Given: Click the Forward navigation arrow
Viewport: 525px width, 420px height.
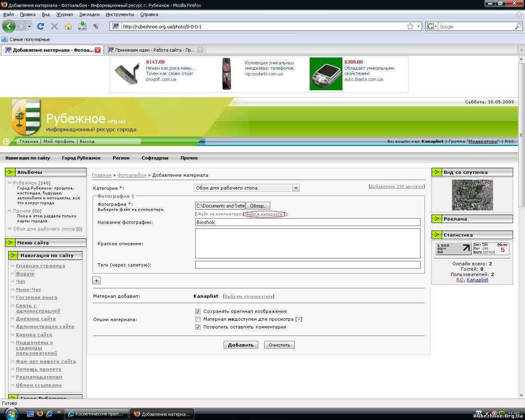Looking at the screenshot, I should point(21,26).
